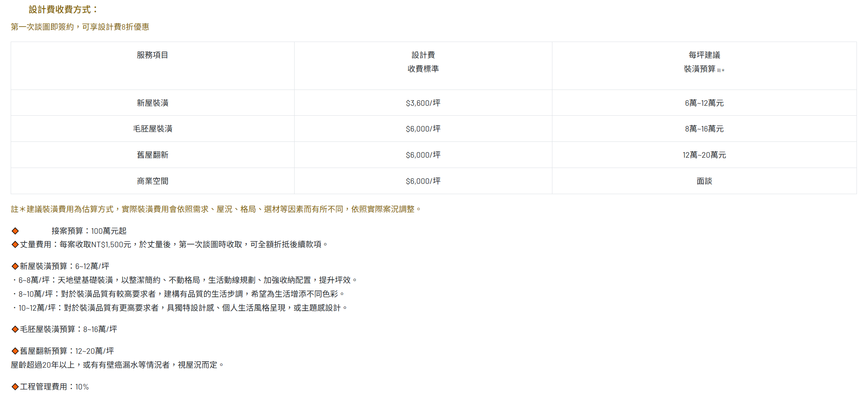Select the 舊屋翻新 table cell
The width and height of the screenshot is (868, 399).
(x=152, y=155)
